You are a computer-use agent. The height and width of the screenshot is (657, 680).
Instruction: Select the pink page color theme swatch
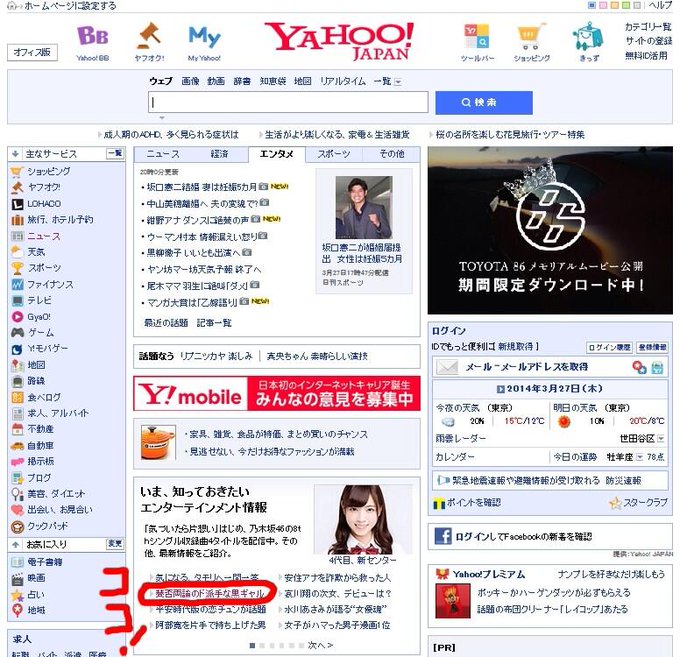tap(603, 6)
